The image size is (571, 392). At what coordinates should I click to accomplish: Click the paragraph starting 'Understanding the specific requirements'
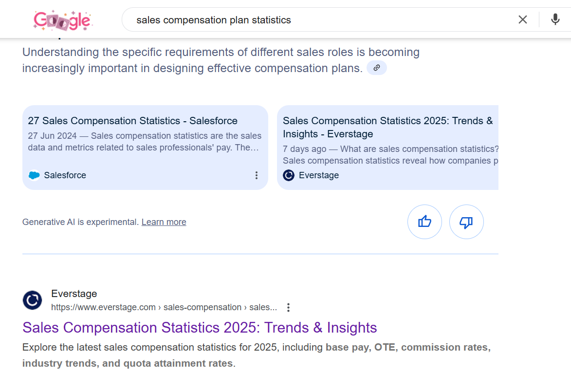tap(221, 60)
